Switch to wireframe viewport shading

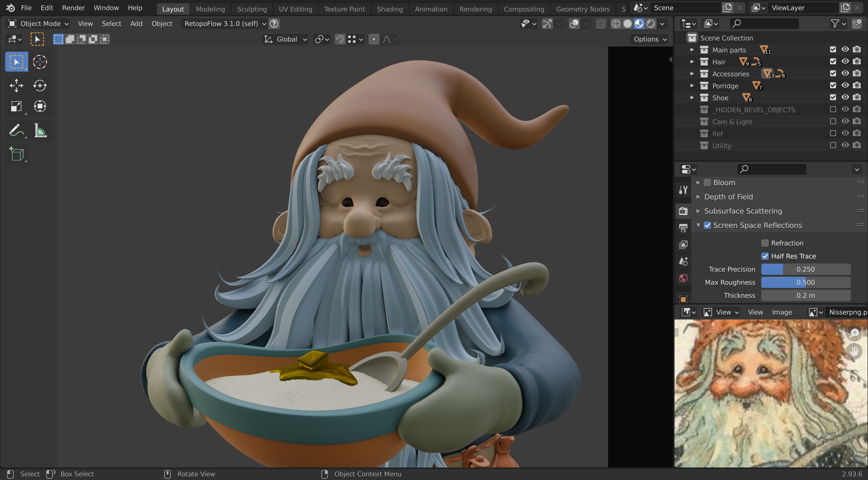coord(616,23)
